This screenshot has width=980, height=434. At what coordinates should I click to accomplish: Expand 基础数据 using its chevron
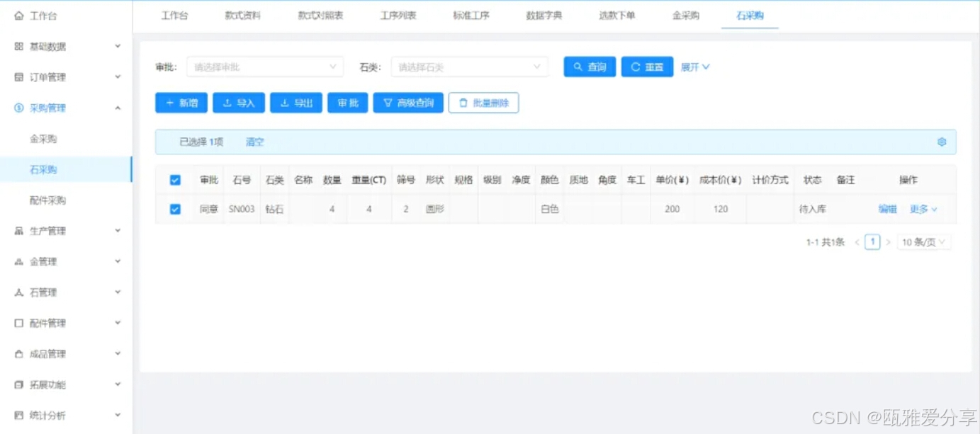(x=118, y=46)
